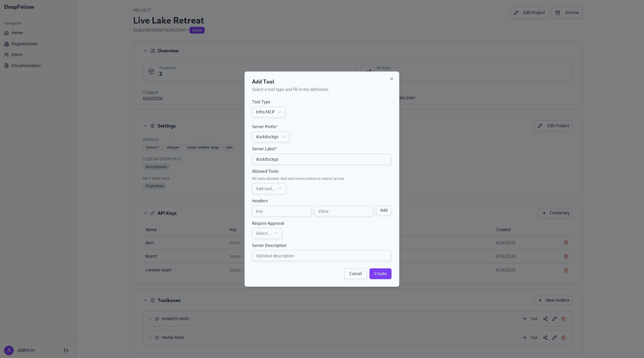Click the Settings gear icon
This screenshot has width=644, height=358.
(x=153, y=126)
